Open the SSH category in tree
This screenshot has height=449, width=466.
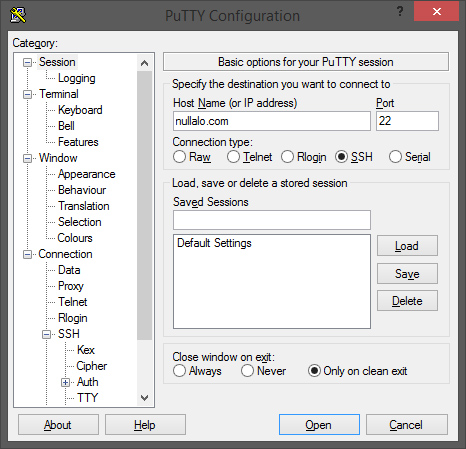point(69,334)
